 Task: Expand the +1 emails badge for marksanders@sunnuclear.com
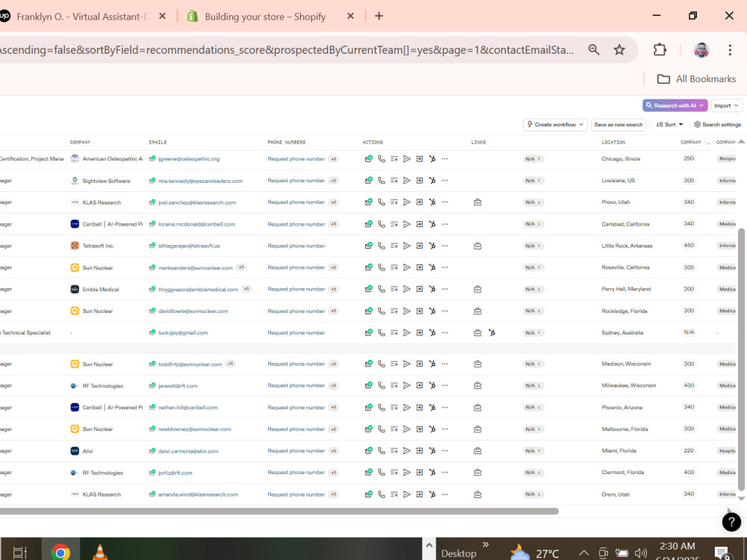(241, 267)
